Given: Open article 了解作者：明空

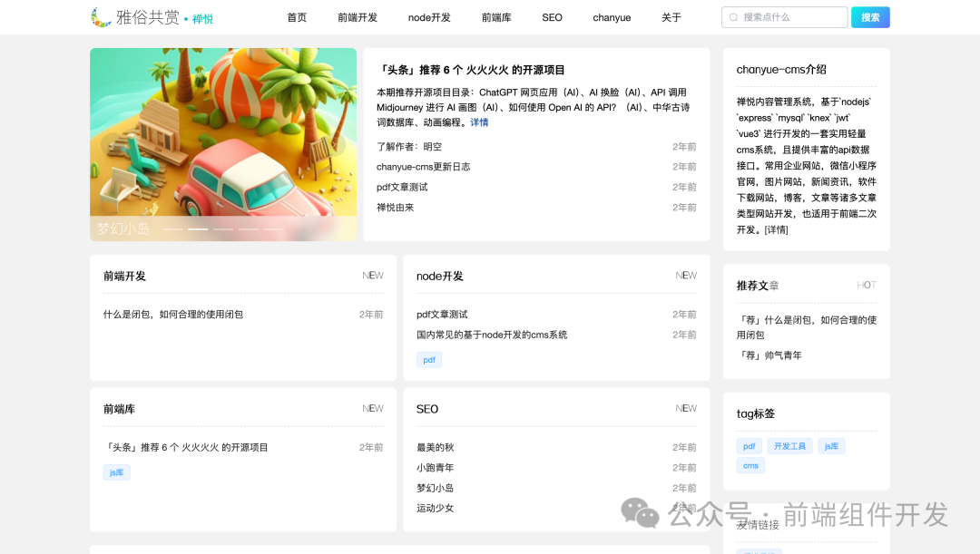Looking at the screenshot, I should (x=408, y=147).
